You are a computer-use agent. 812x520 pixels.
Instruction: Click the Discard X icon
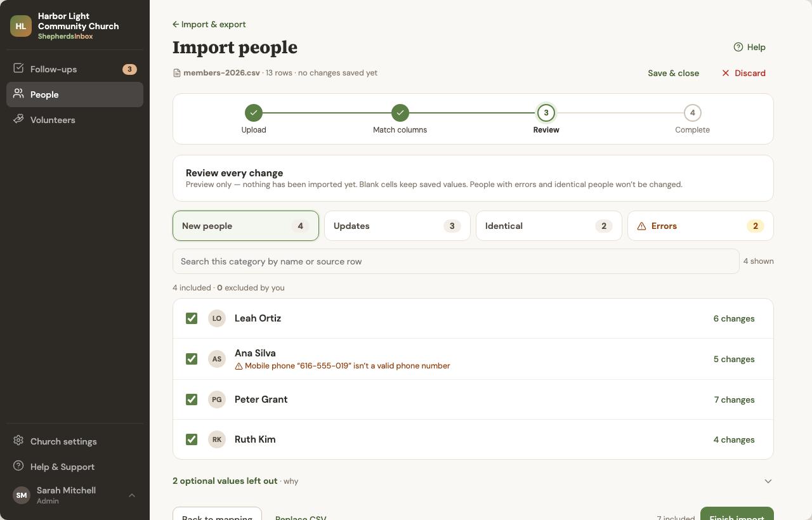click(x=726, y=73)
